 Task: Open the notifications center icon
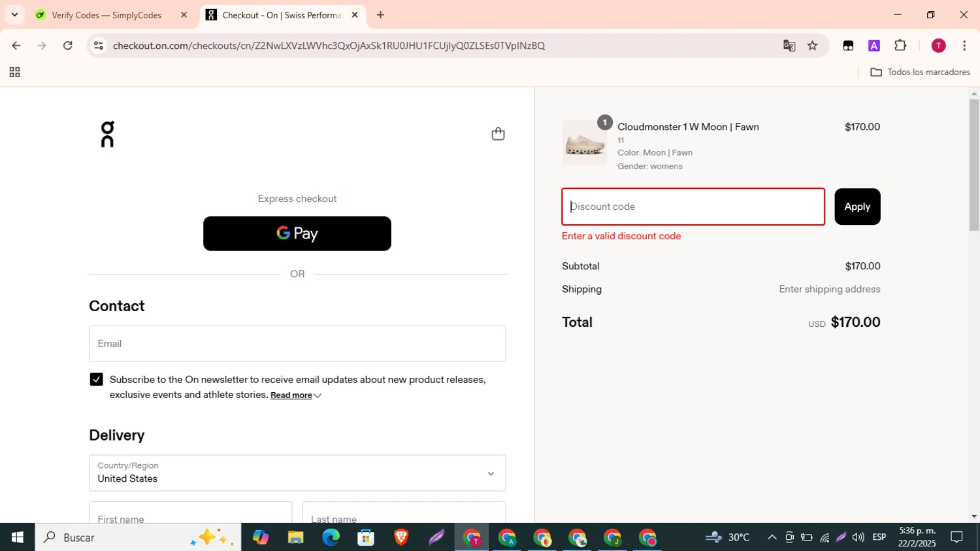point(957,537)
